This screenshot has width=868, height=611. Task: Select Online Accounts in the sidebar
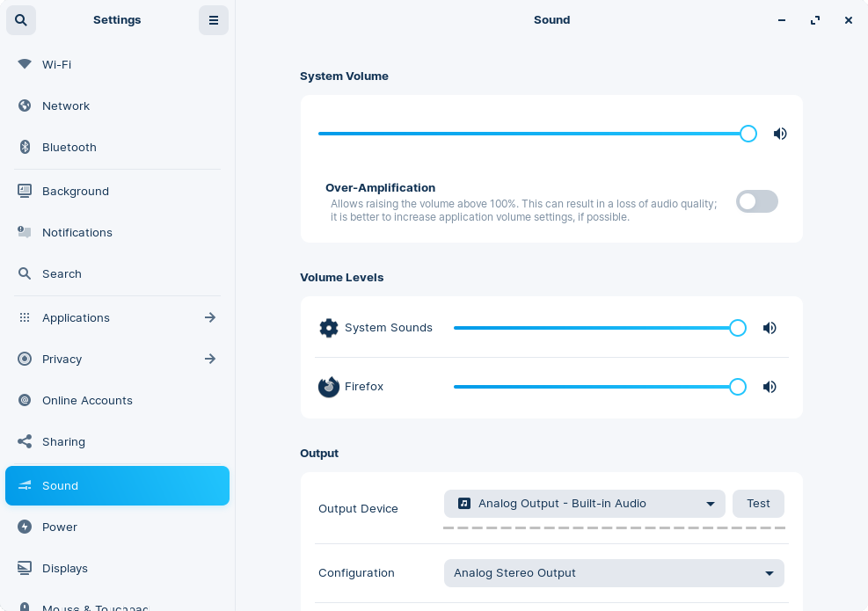(87, 400)
